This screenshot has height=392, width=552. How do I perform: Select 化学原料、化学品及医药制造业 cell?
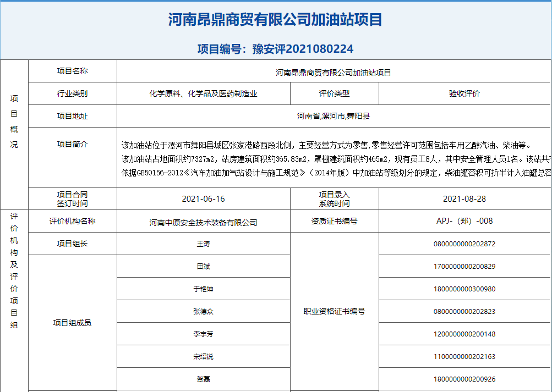point(204,93)
